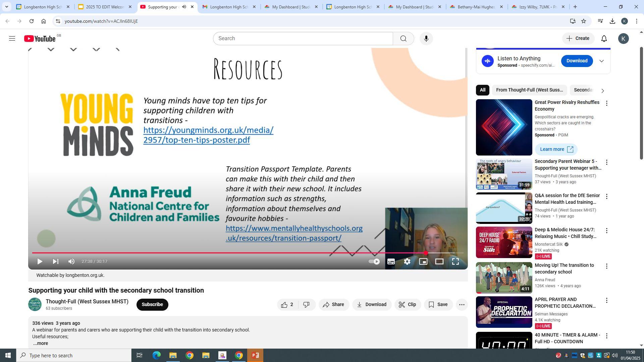
Task: Toggle the autoplay switch
Action: point(374,261)
